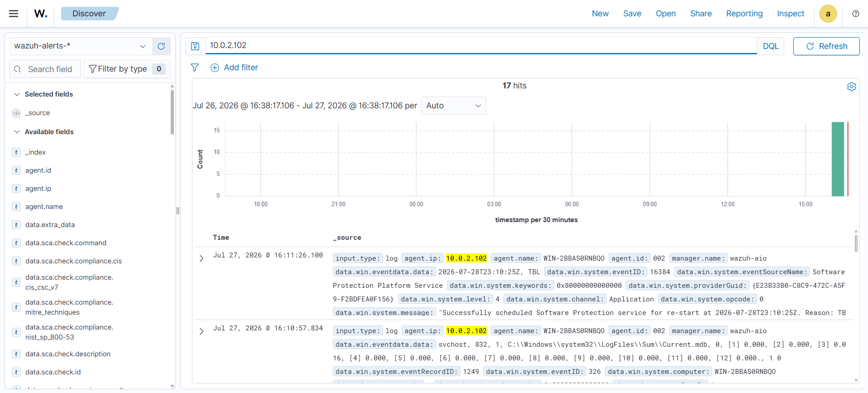Open the help icon in header
This screenshot has width=868, height=393.
855,14
